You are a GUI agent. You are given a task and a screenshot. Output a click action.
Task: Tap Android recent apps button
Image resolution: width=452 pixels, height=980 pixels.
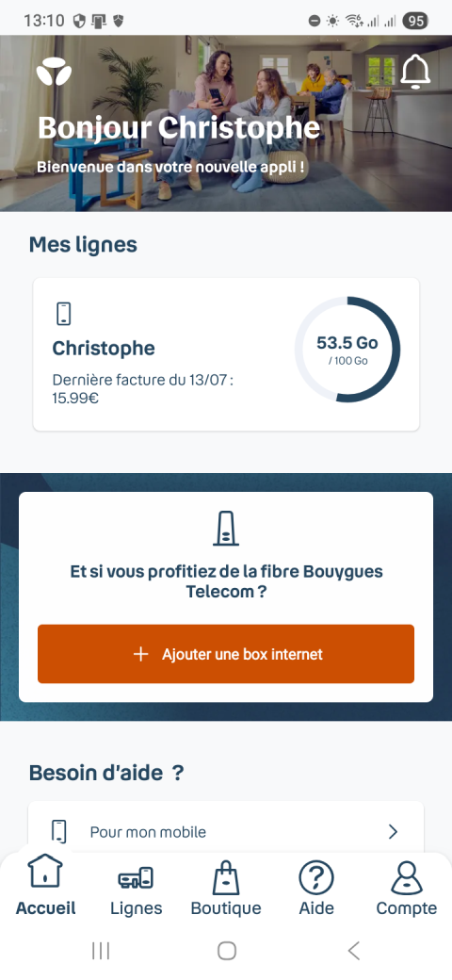tap(101, 951)
